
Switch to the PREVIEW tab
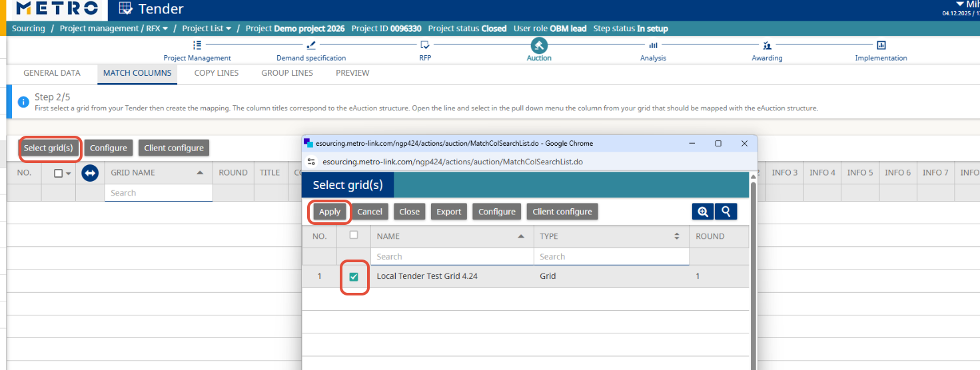352,73
